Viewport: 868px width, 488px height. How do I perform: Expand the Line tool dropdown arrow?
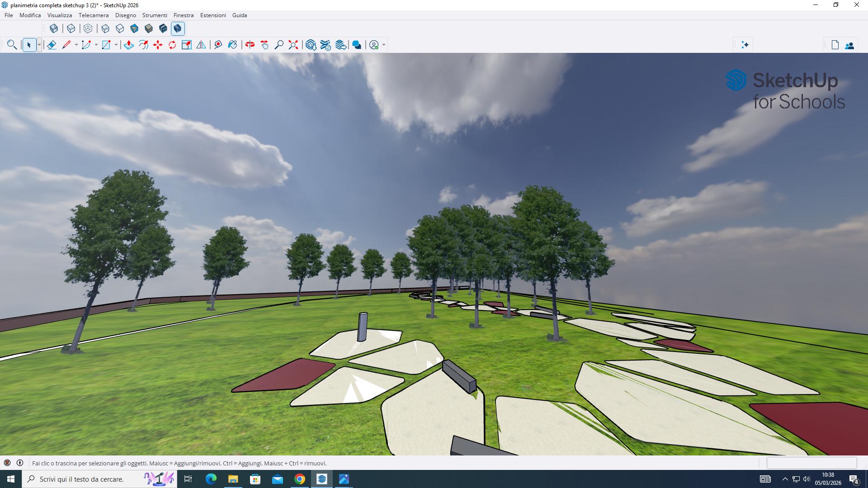click(76, 45)
